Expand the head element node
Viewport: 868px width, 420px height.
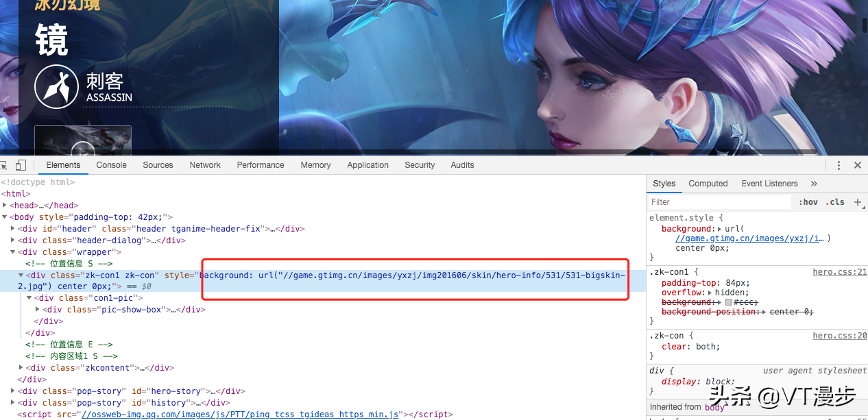coord(5,206)
